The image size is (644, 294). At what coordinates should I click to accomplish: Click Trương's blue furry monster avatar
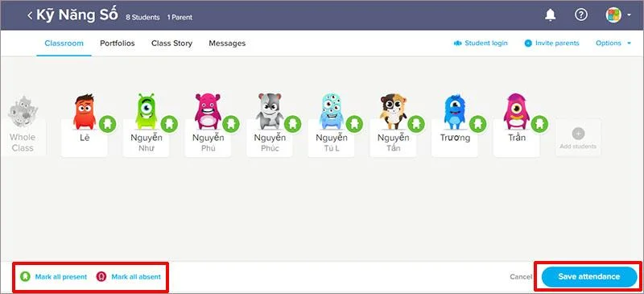coord(455,112)
